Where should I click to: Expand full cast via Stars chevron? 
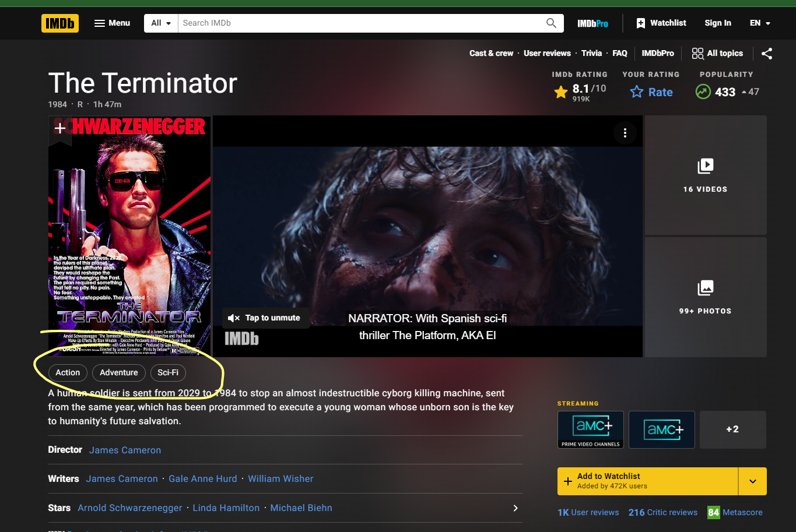515,508
